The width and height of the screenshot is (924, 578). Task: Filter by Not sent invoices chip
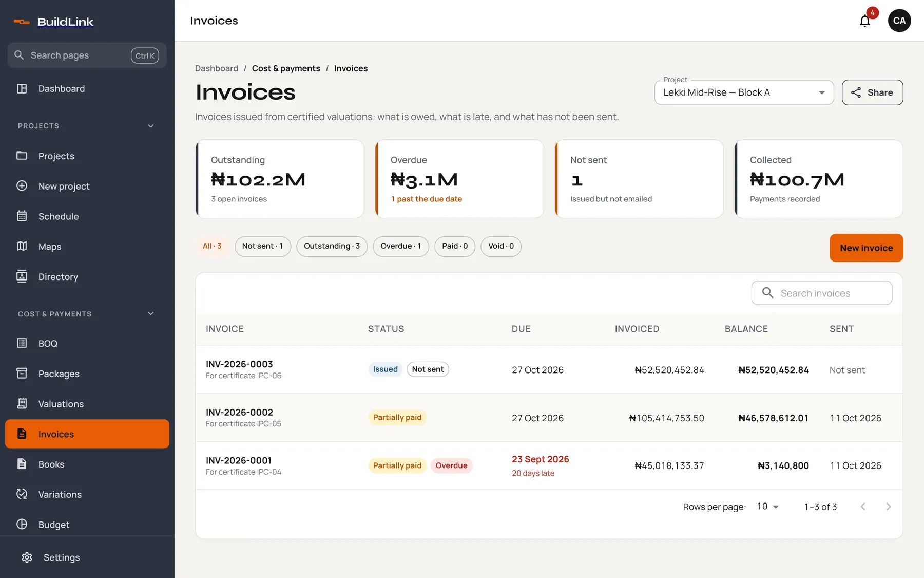[263, 246]
